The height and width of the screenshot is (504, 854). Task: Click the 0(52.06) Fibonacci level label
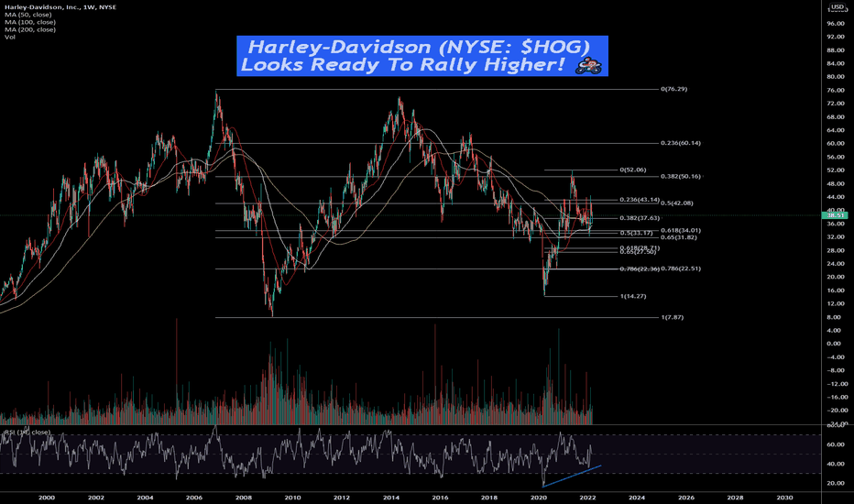633,170
